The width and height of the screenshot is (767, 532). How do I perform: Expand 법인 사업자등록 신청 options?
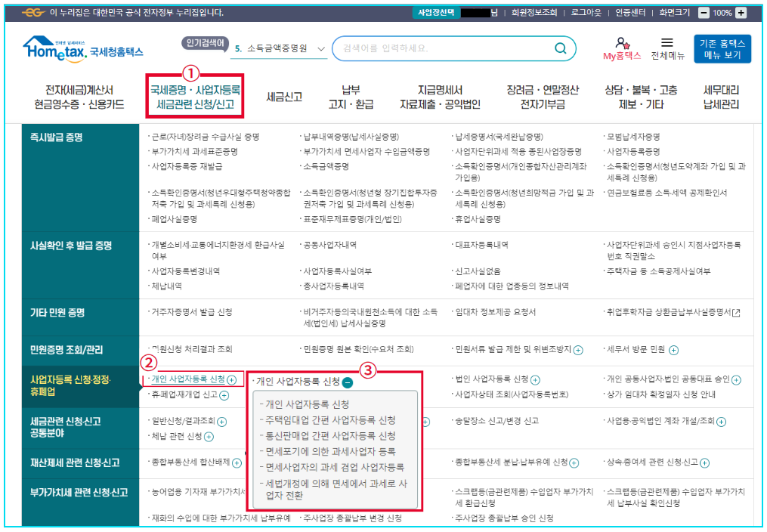534,382
